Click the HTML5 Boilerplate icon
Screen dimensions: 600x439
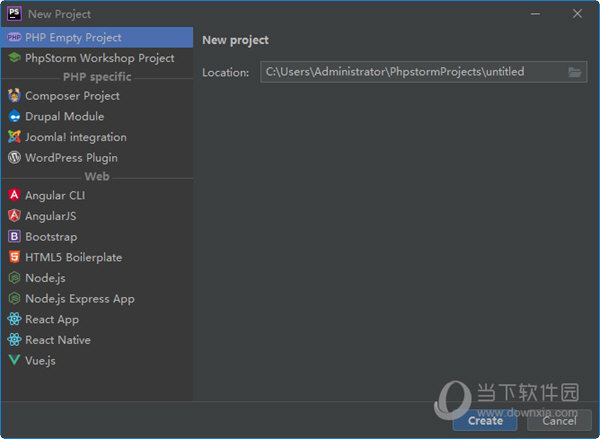click(14, 257)
